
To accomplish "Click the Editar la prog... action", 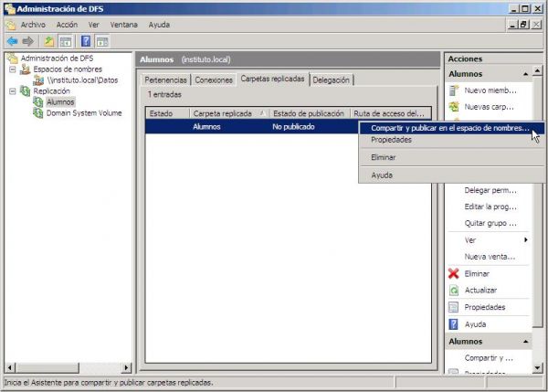I will point(490,207).
